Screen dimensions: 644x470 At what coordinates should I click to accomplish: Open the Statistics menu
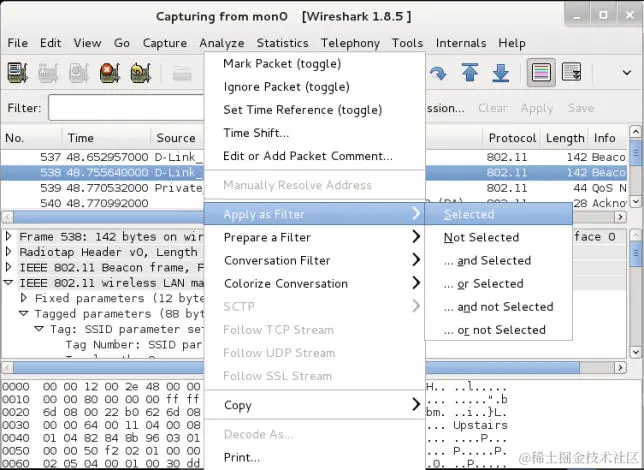(x=283, y=43)
